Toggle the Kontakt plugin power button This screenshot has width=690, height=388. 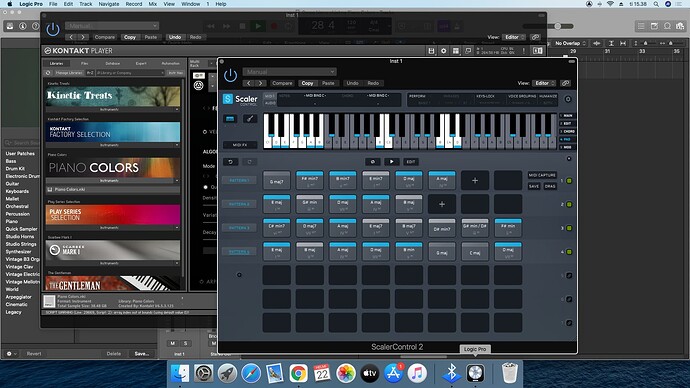tap(53, 29)
